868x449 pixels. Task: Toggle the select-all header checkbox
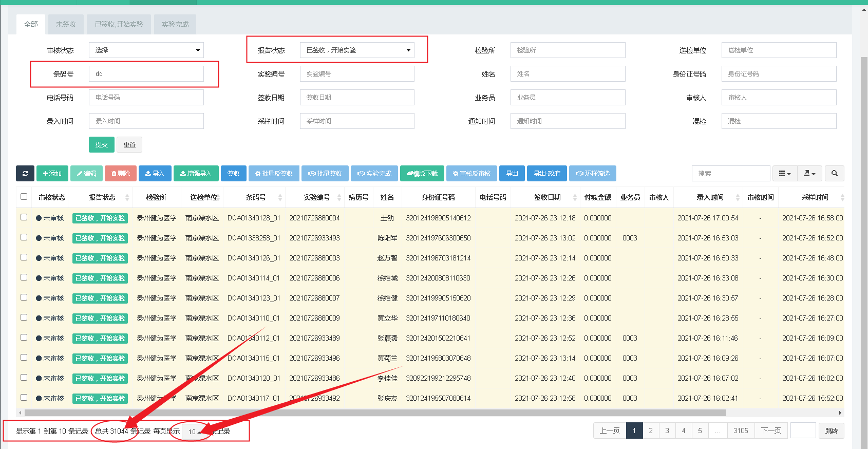(x=24, y=196)
